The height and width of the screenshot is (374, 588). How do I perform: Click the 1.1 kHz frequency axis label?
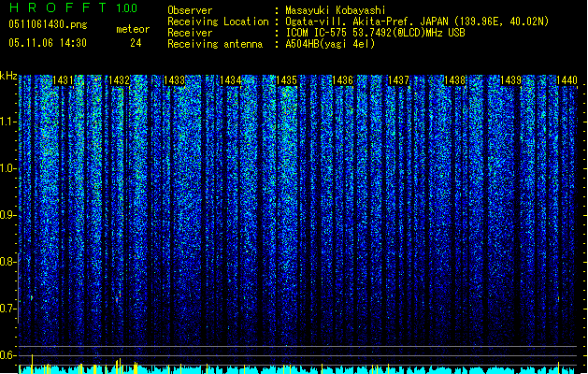pyautogui.click(x=8, y=122)
